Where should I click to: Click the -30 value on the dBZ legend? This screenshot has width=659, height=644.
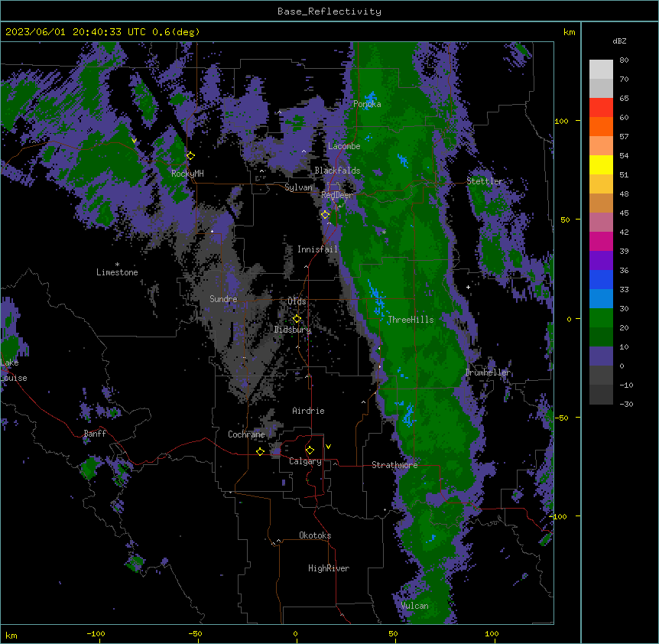coord(626,404)
